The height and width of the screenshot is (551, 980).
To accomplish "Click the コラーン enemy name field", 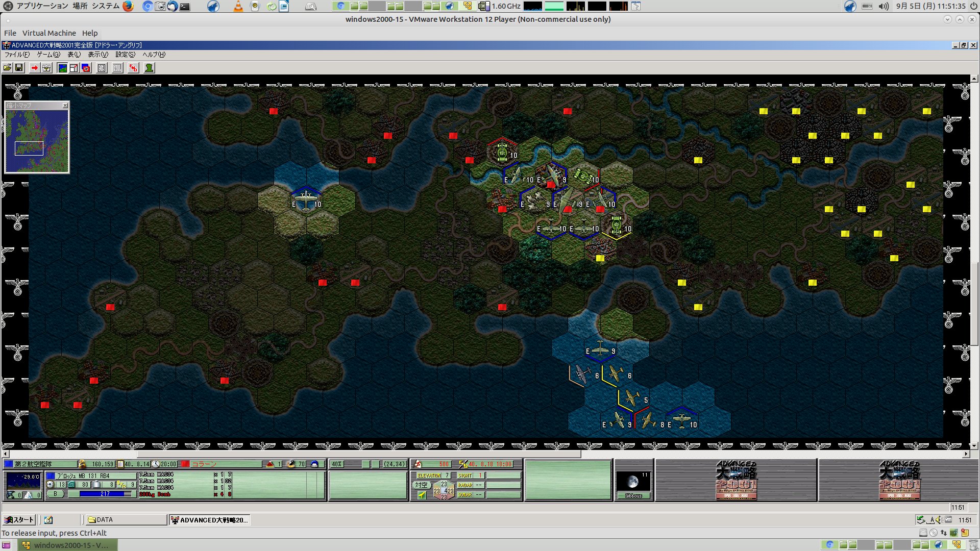I will (x=226, y=464).
